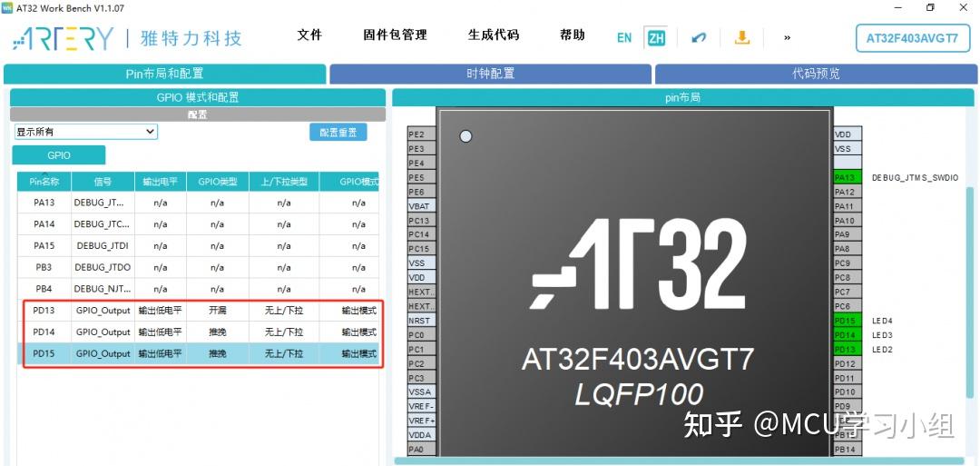
Task: Open the 显示所有 filter dropdown
Action: (x=85, y=132)
